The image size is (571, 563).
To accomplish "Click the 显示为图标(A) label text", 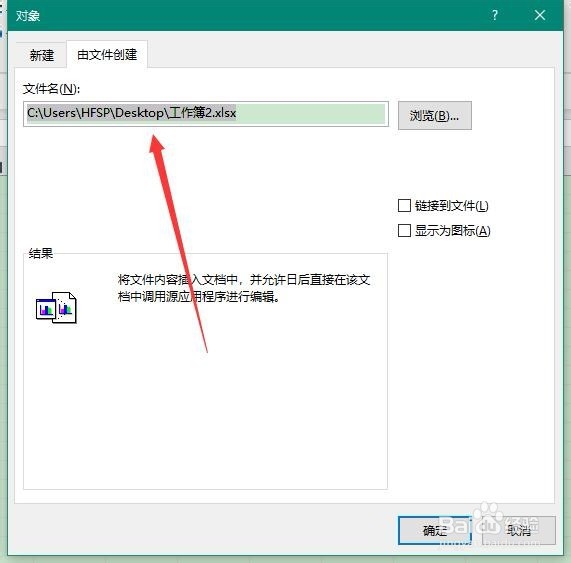I will tap(453, 231).
